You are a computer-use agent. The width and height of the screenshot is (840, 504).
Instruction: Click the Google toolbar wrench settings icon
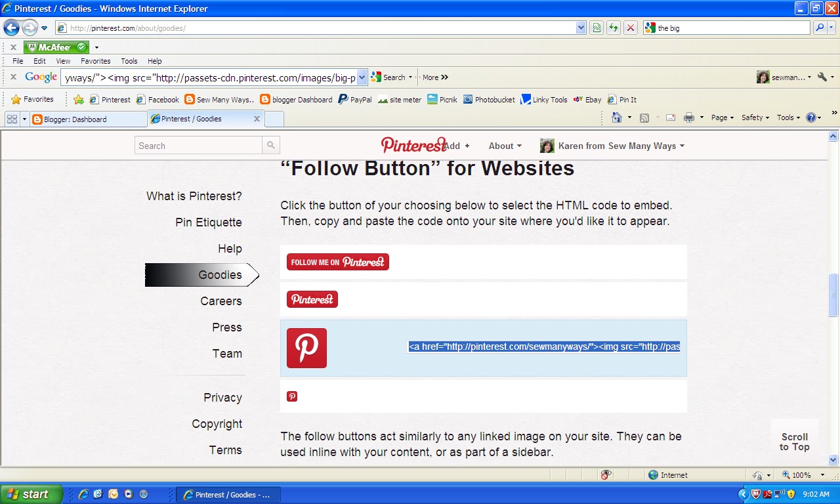(822, 77)
